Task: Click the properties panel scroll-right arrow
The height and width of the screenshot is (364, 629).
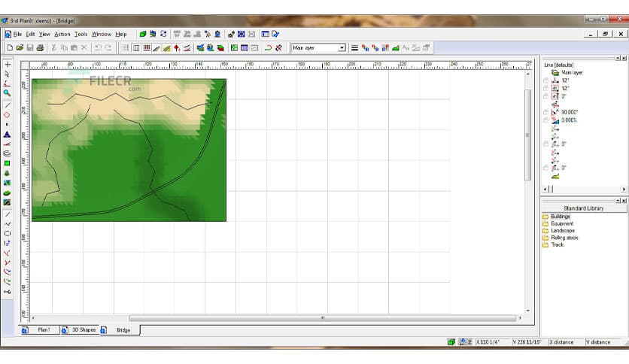Action: [x=624, y=190]
